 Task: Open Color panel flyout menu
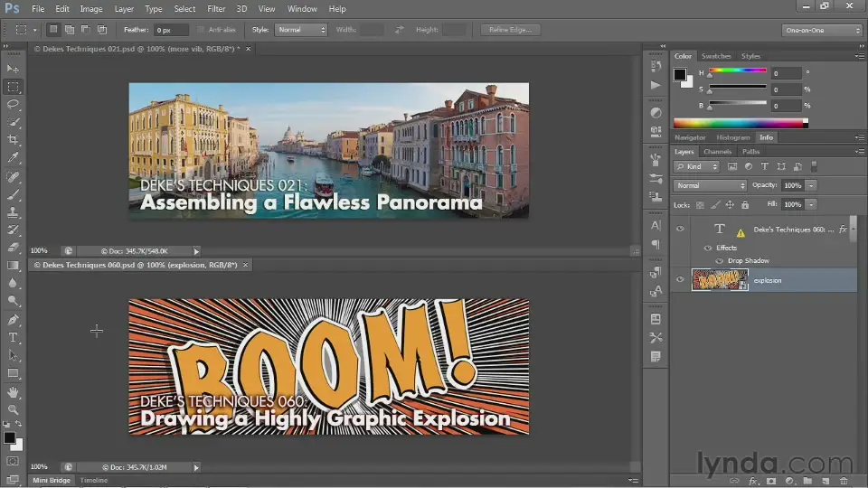859,56
